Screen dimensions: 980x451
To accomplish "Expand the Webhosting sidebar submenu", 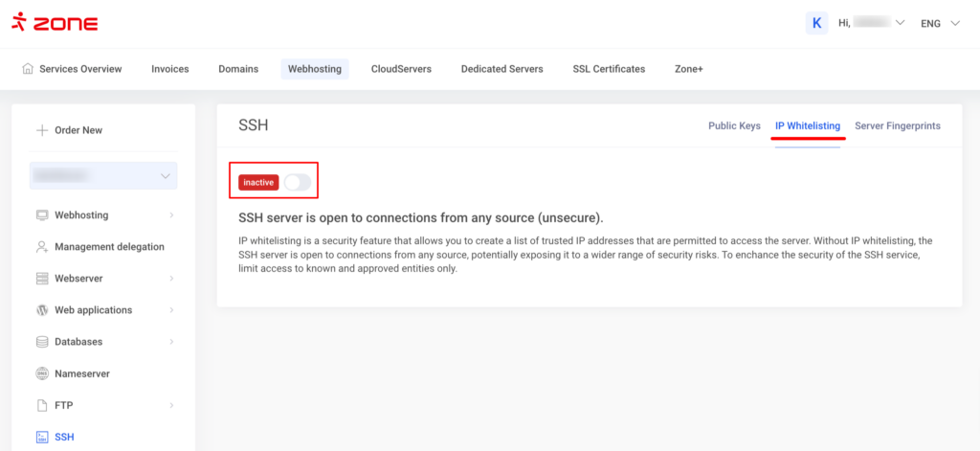I will pyautogui.click(x=171, y=215).
